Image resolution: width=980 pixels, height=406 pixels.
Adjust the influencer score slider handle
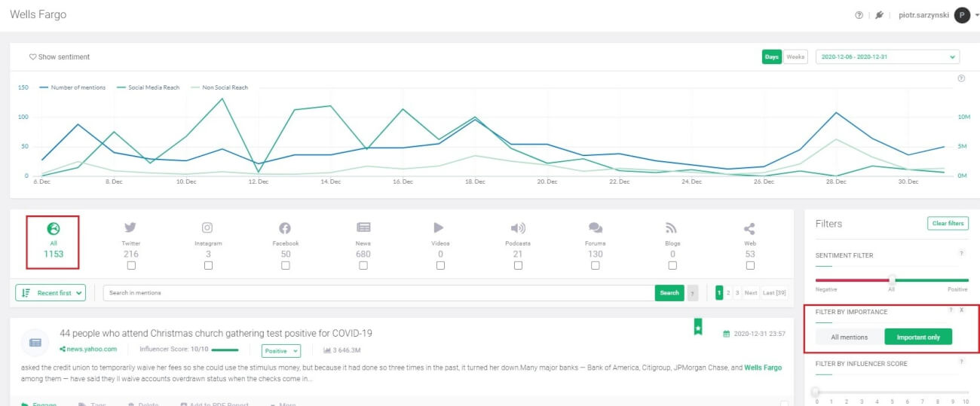click(x=815, y=391)
